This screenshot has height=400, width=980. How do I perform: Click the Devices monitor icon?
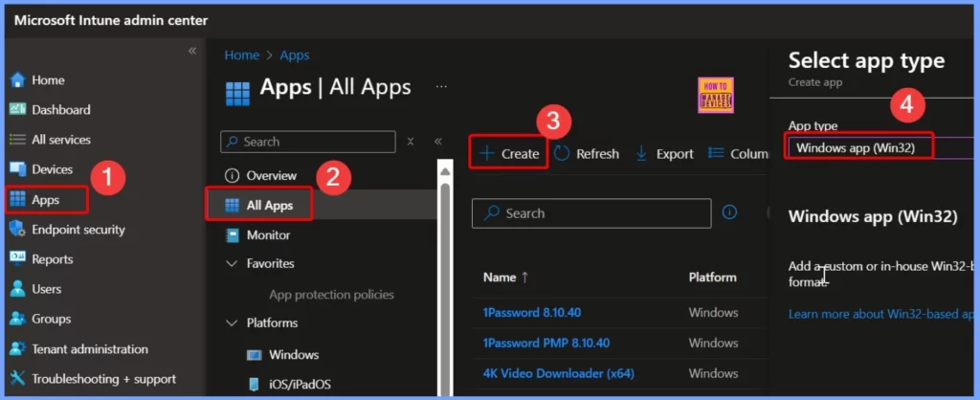17,168
